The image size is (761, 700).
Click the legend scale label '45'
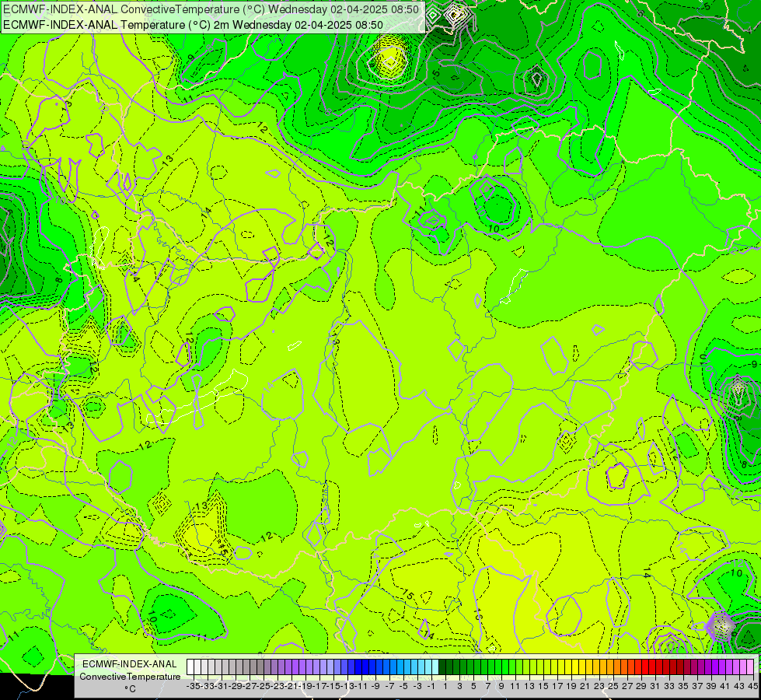[x=752, y=686]
